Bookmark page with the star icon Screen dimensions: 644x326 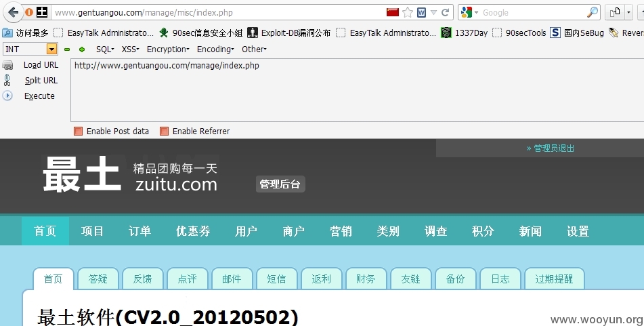408,12
